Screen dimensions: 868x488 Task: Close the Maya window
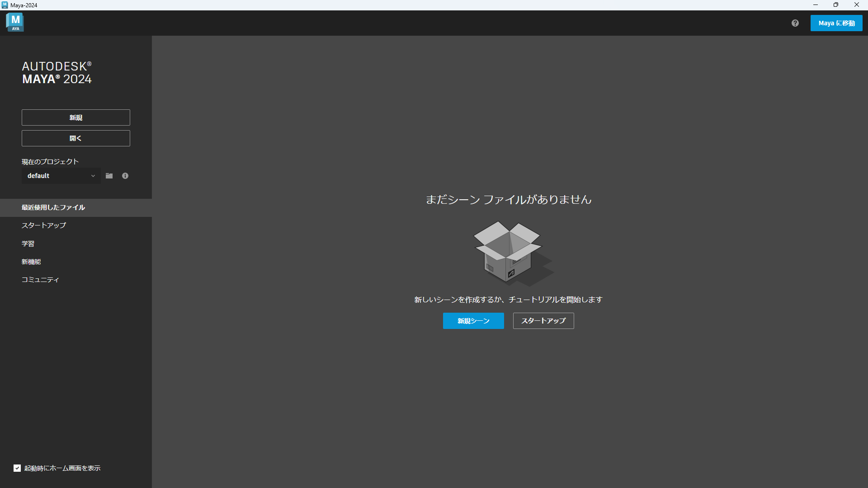click(857, 5)
